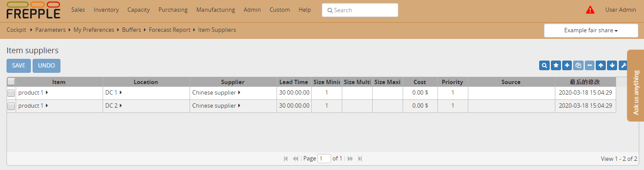Viewport: 644px width, 170px height.
Task: Open the Ask us anything side tab
Action: (636, 85)
